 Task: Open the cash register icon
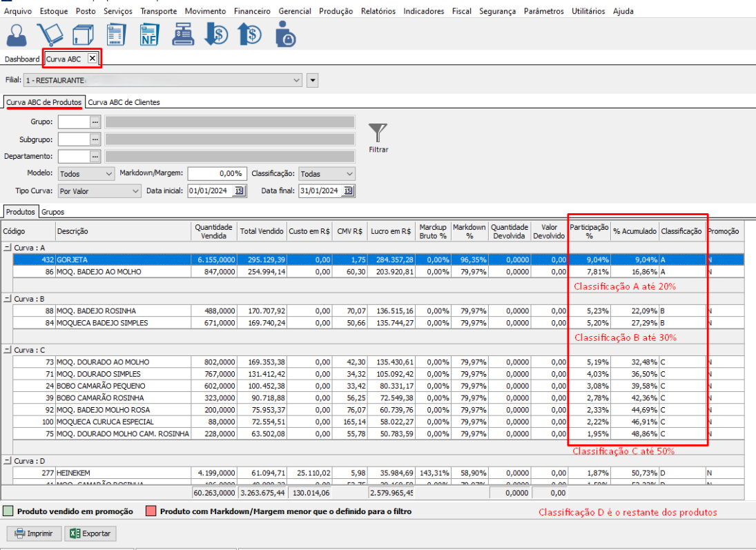182,35
